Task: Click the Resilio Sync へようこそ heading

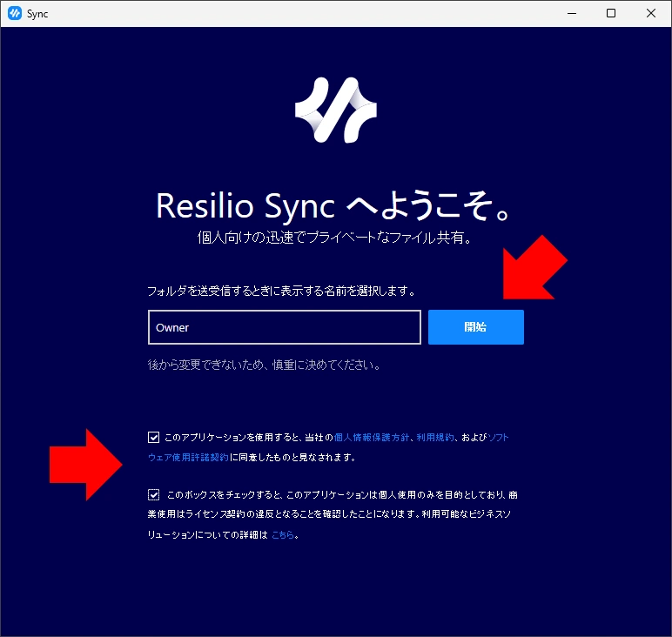Action: click(333, 206)
